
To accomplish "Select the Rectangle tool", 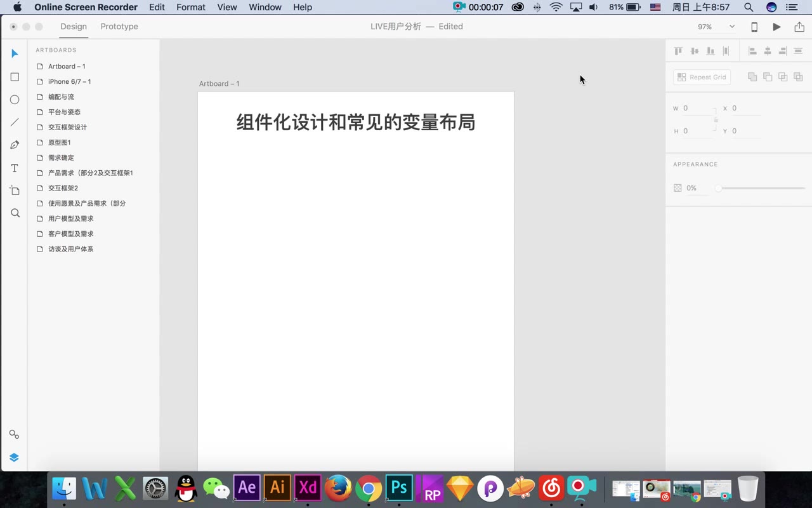I will (15, 76).
